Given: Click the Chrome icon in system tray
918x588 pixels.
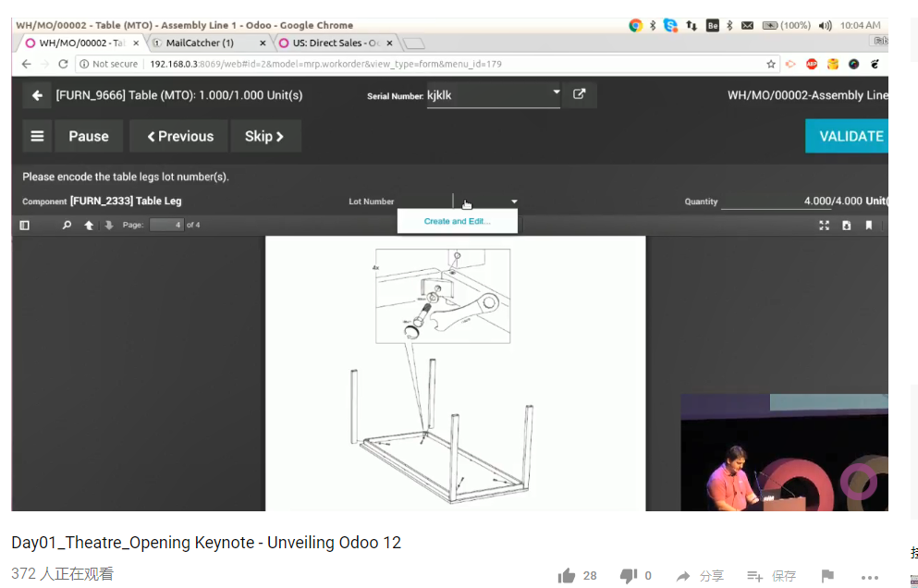Looking at the screenshot, I should tap(635, 25).
